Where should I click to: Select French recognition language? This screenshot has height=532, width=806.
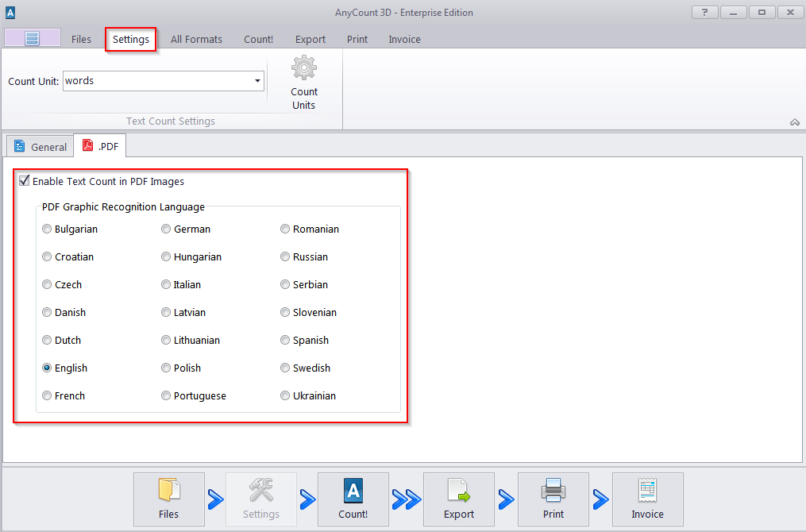[64, 395]
